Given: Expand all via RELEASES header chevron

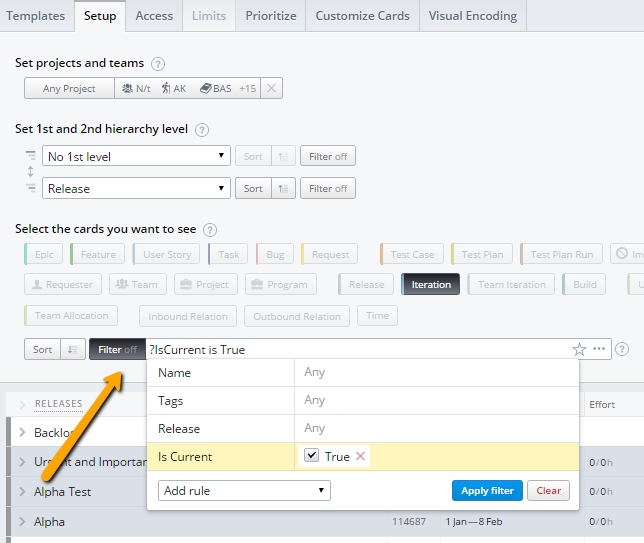Looking at the screenshot, I should tap(22, 404).
